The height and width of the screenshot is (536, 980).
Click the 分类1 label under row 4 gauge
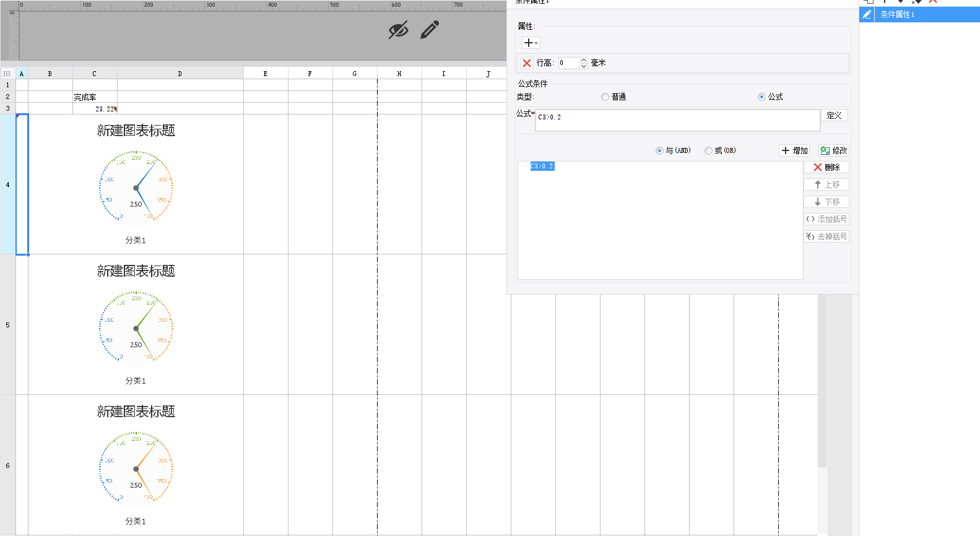136,240
